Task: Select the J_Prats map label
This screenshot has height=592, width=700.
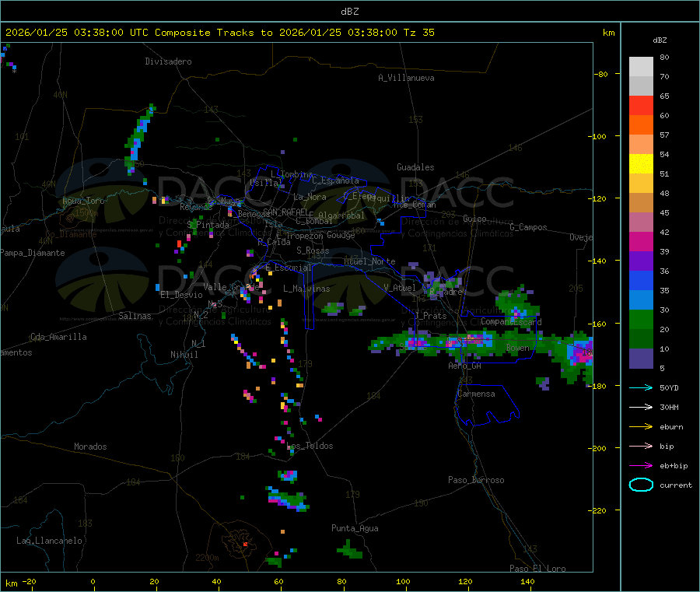Action: click(430, 316)
